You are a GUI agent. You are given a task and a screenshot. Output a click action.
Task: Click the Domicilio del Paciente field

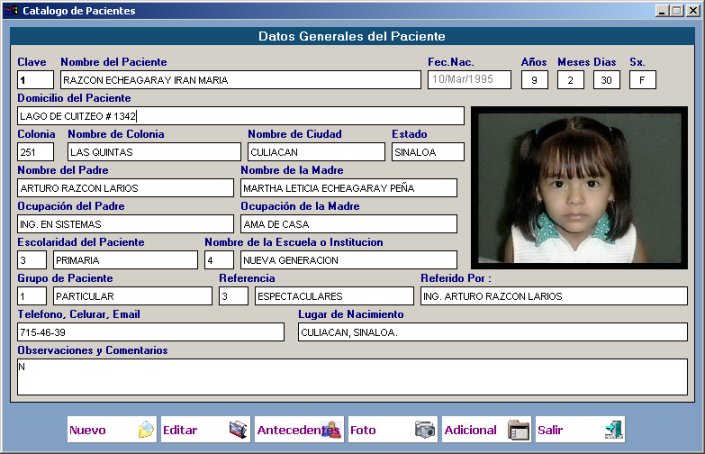click(241, 116)
